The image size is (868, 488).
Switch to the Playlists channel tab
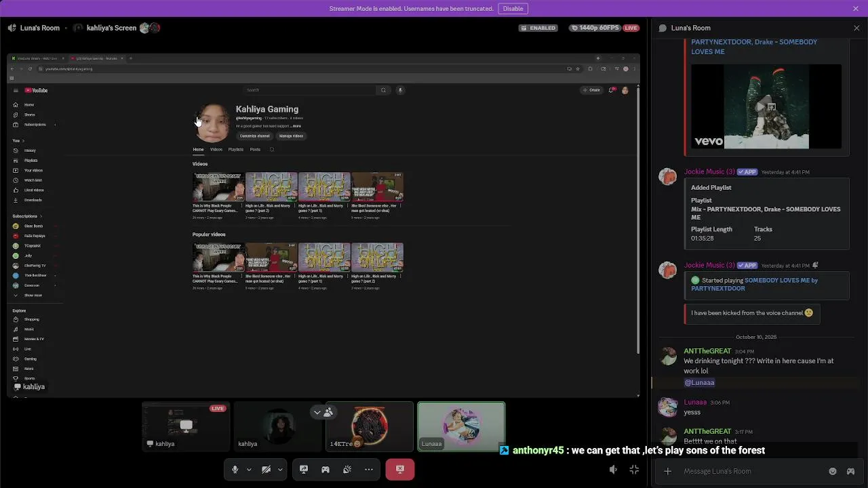pos(235,149)
